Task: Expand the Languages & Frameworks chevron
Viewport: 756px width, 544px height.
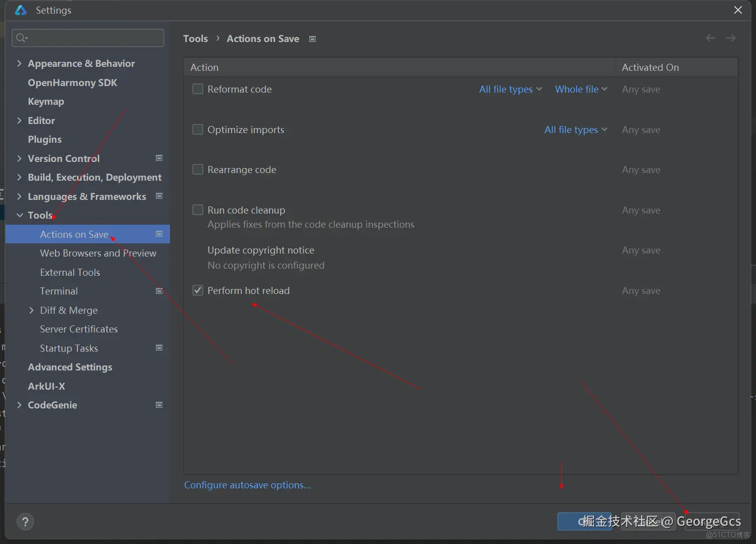Action: 19,196
